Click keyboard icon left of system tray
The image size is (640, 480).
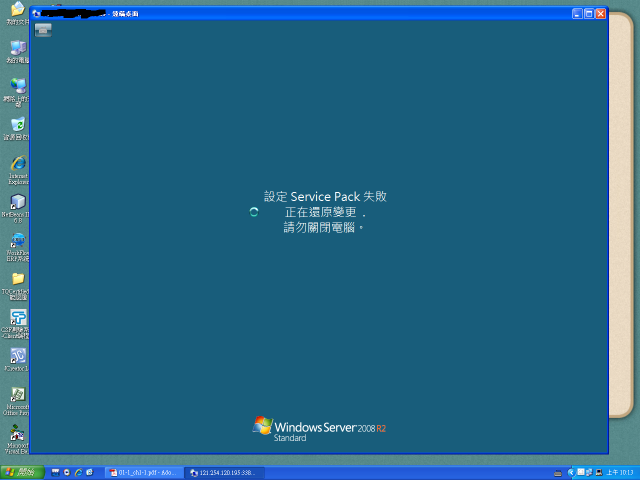(558, 473)
